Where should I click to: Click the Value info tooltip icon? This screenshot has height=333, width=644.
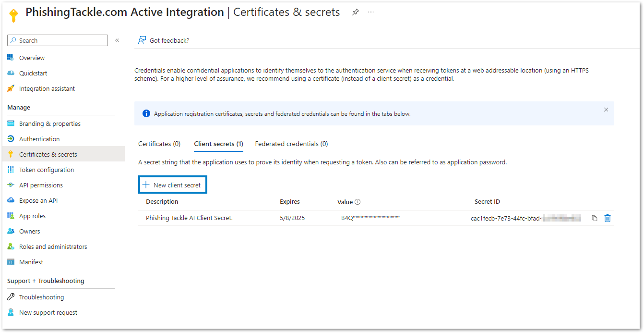tap(358, 202)
